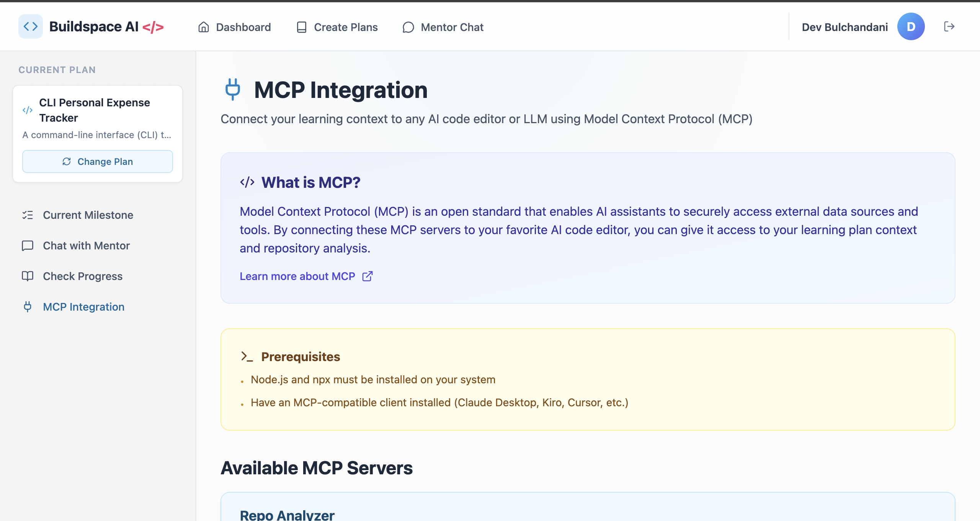
Task: Click the plug icon next to MCP Integration heading
Action: pos(232,90)
